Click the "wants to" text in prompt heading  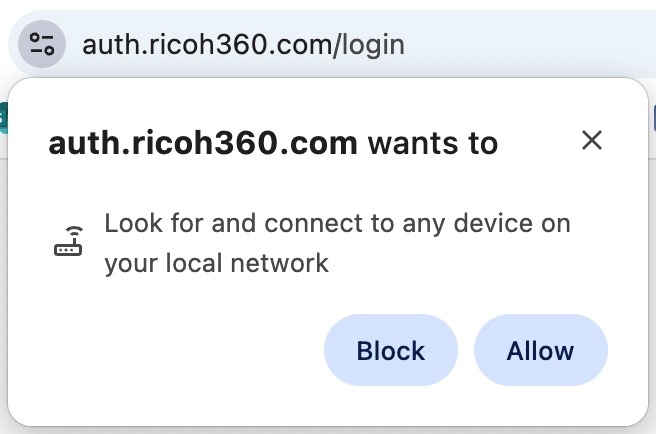[433, 143]
